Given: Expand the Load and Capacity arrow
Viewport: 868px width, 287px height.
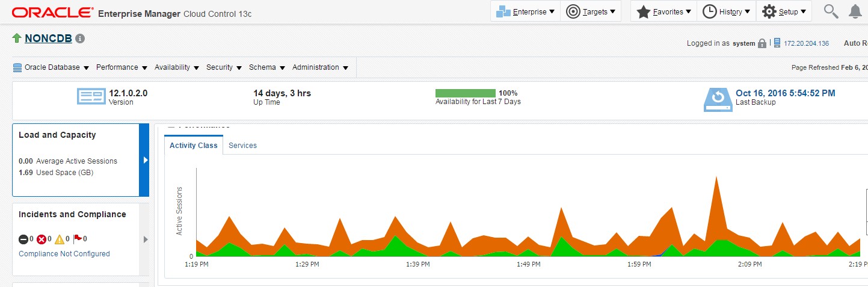Looking at the screenshot, I should [144, 160].
